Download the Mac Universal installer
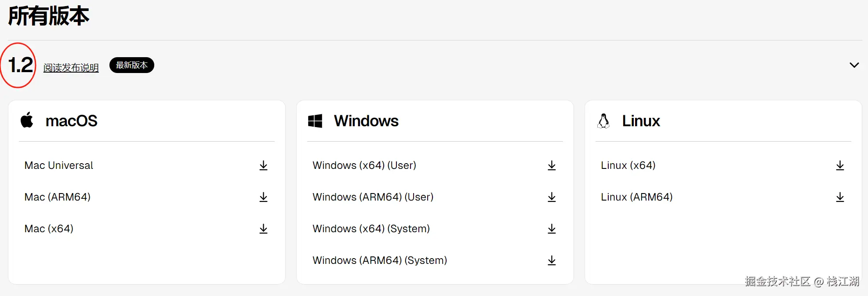This screenshot has width=868, height=296. click(263, 165)
